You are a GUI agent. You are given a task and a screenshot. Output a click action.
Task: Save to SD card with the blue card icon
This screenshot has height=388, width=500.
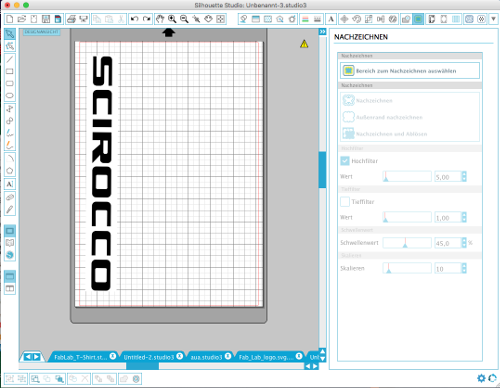(58, 19)
